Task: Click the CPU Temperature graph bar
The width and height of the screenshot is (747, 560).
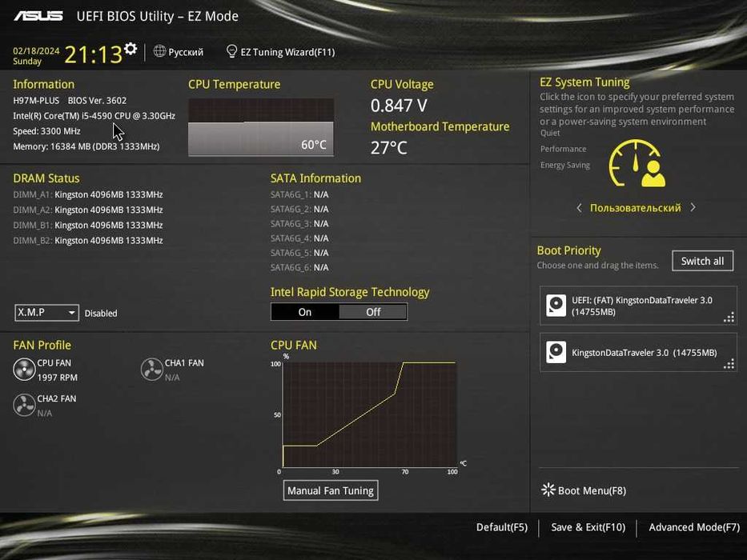Action: click(261, 127)
